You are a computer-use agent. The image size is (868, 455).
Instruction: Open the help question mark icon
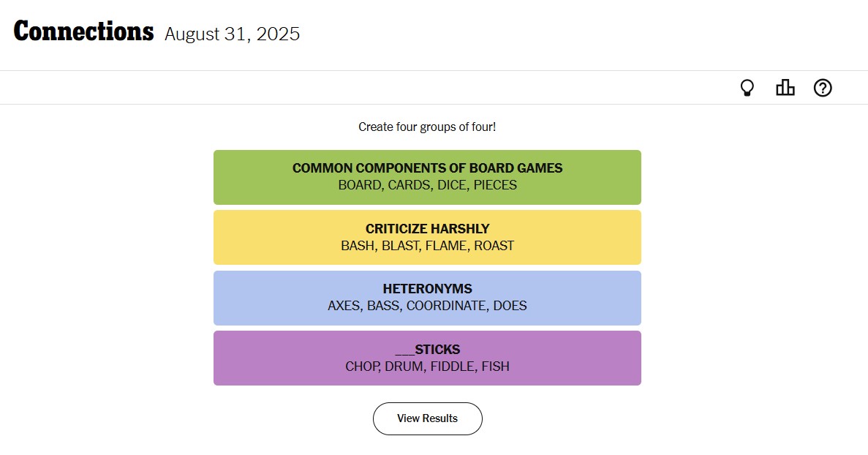click(823, 89)
